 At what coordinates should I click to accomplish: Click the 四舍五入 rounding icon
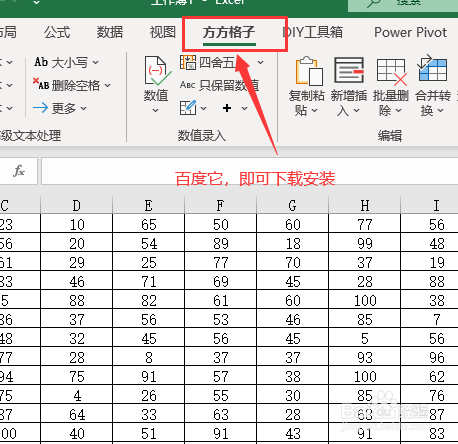pyautogui.click(x=188, y=62)
